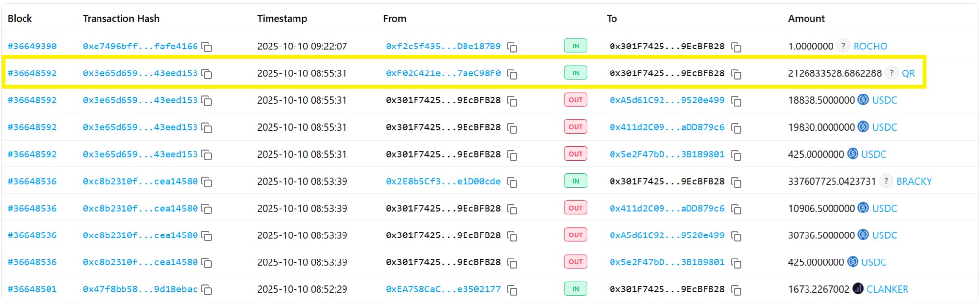Viewport: 980px width, 306px height.
Task: Open block #36649390
Action: [x=32, y=47]
